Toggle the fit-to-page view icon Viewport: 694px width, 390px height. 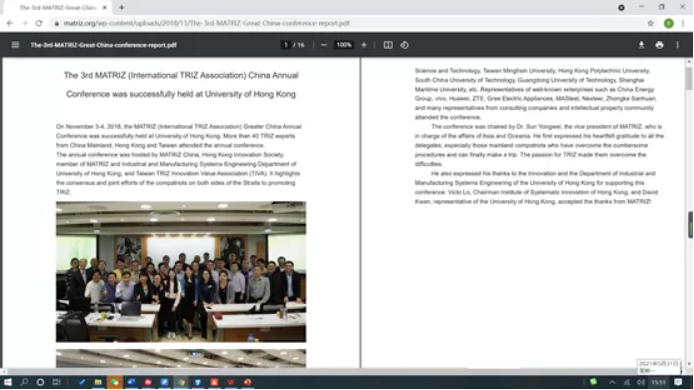(388, 45)
